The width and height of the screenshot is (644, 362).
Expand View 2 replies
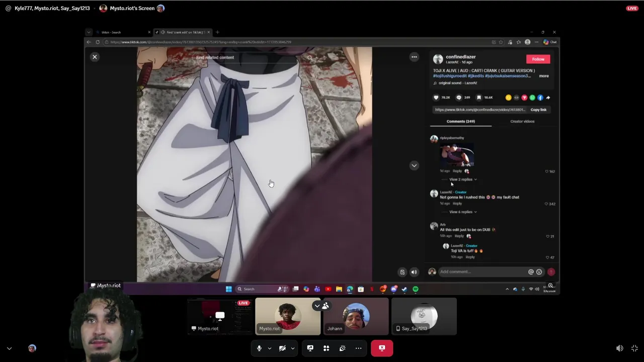462,179
